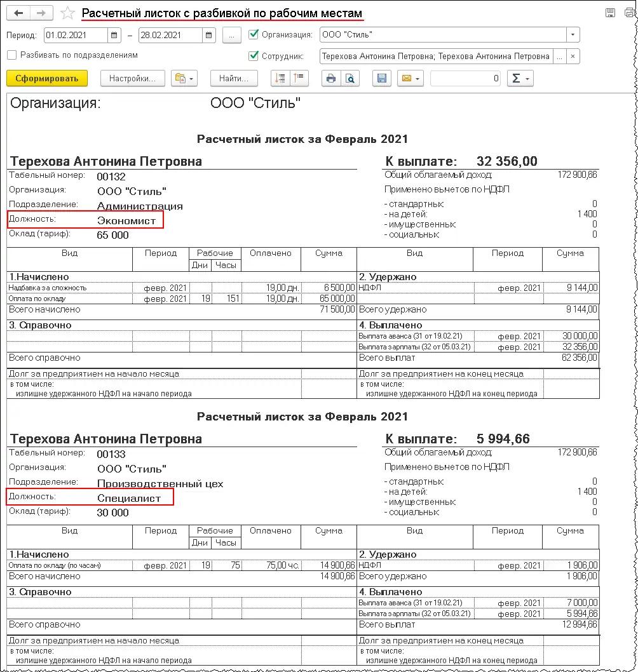
Task: Save report using the floppy disk icon
Action: click(x=382, y=78)
